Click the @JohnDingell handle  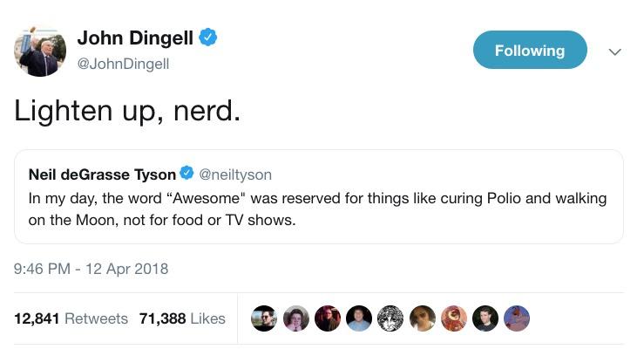click(x=123, y=64)
